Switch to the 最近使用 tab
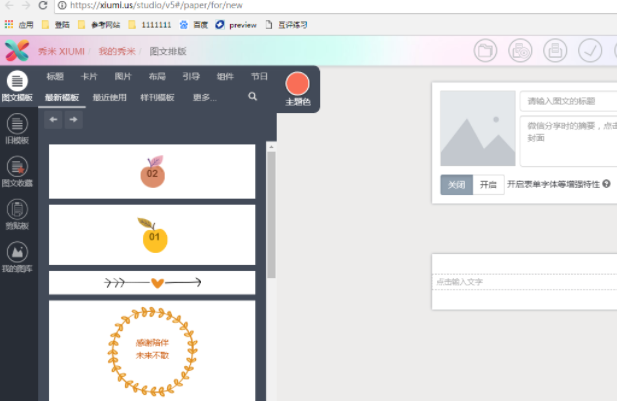 click(109, 97)
